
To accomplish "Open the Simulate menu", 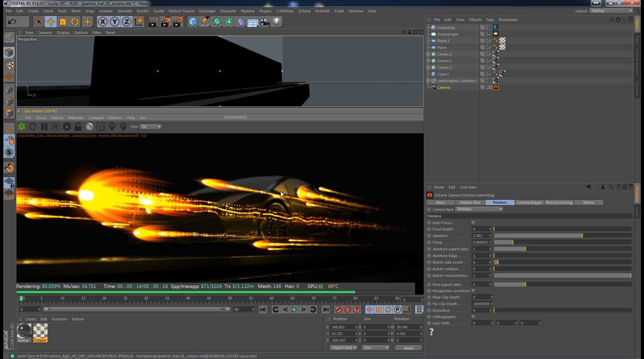I will pos(124,11).
